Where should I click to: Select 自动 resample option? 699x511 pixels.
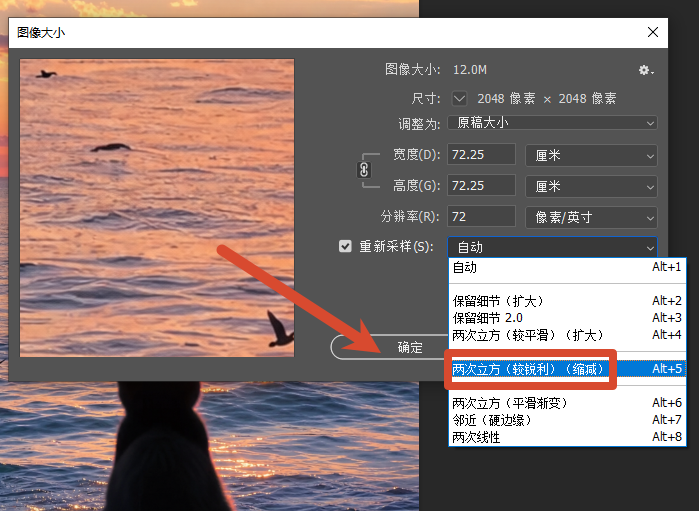click(x=567, y=268)
